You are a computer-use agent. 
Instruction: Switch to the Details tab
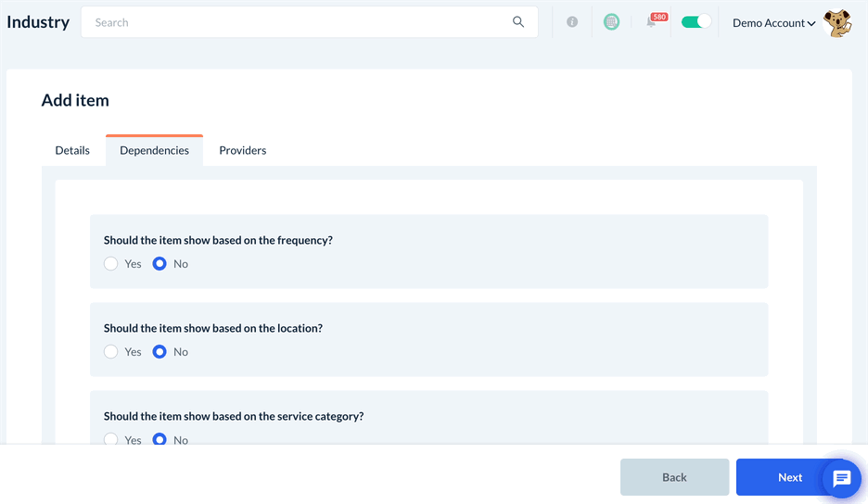coord(72,150)
